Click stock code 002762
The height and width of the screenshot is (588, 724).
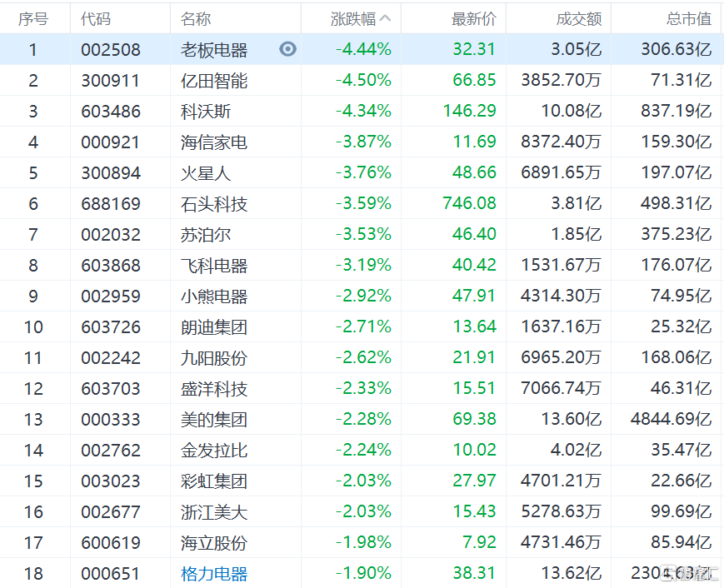pyautogui.click(x=111, y=451)
